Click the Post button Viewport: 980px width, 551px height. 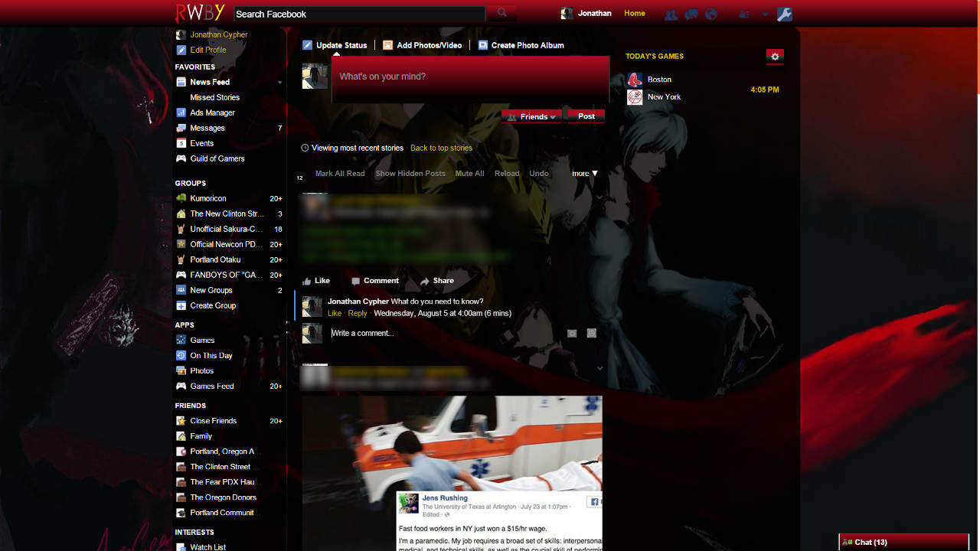coord(586,116)
